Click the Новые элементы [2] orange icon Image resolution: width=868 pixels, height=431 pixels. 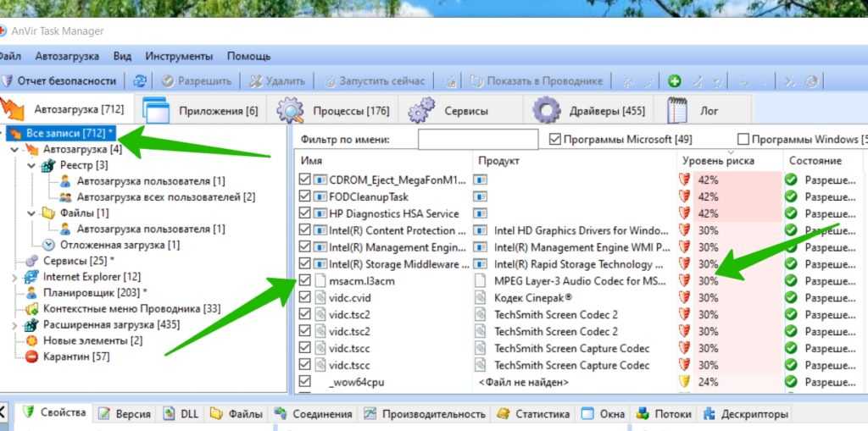[31, 340]
